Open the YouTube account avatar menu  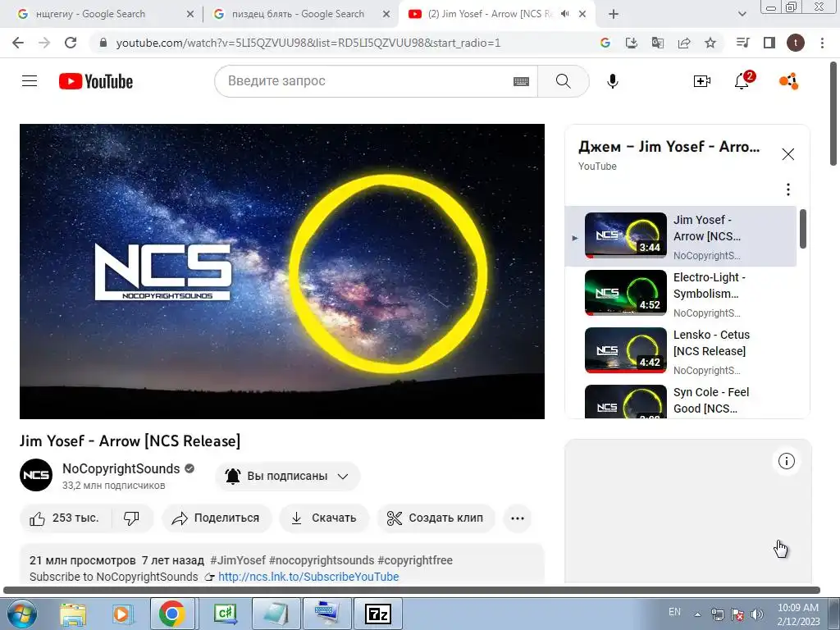789,81
